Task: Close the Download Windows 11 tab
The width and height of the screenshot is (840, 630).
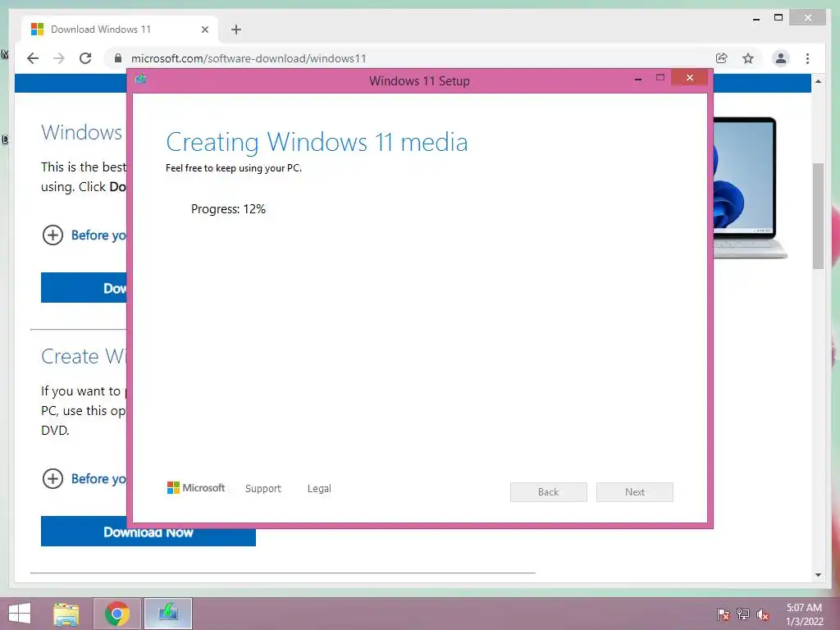Action: click(204, 30)
